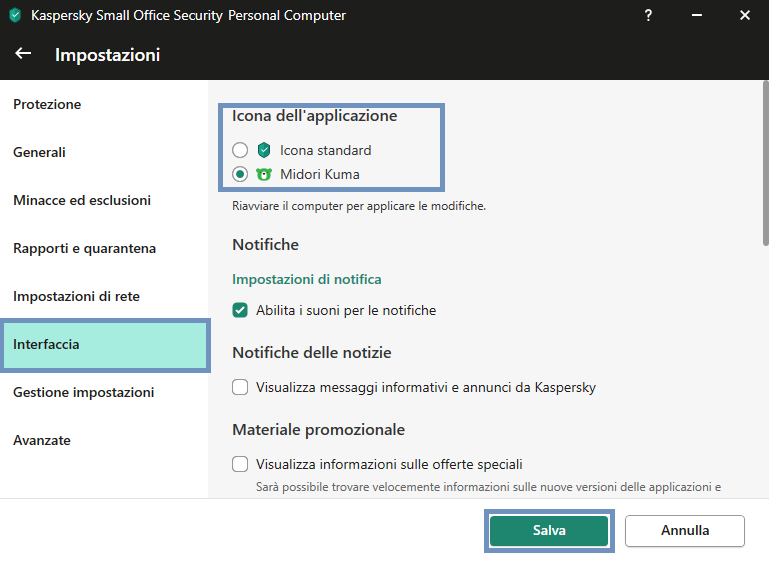The width and height of the screenshot is (769, 561).
Task: Open help with the question mark icon
Action: pos(648,16)
